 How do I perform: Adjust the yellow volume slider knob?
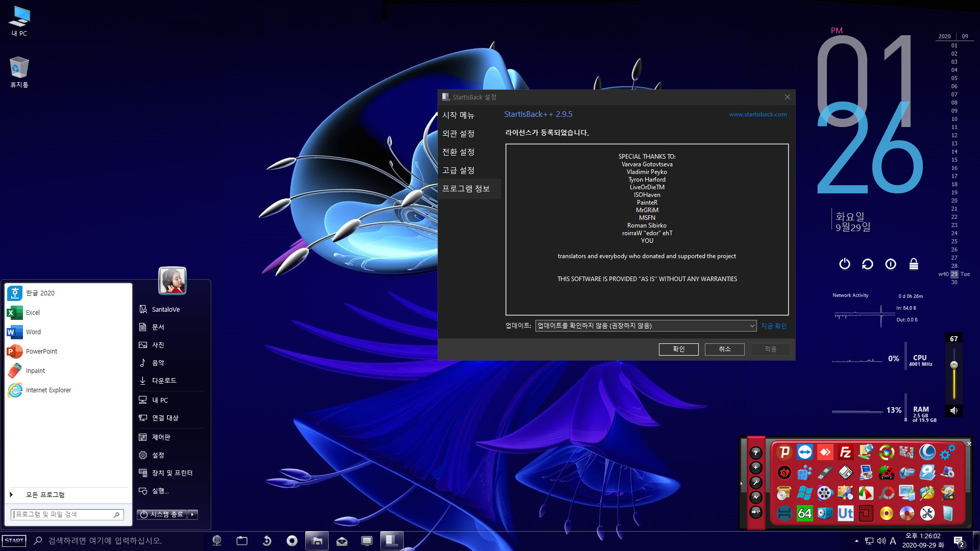953,365
